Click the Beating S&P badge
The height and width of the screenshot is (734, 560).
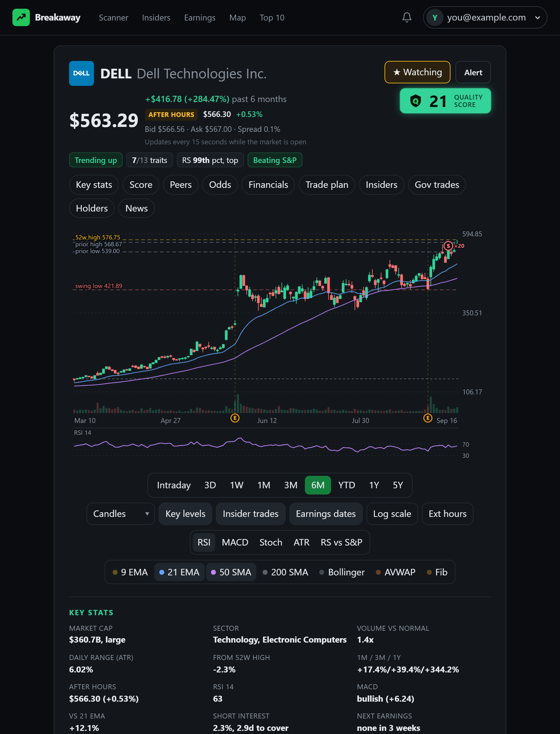pos(275,160)
